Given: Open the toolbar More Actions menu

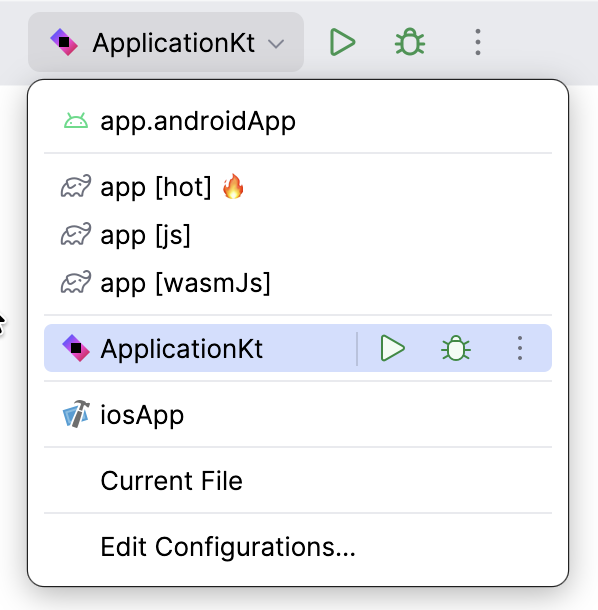Looking at the screenshot, I should pos(478,42).
